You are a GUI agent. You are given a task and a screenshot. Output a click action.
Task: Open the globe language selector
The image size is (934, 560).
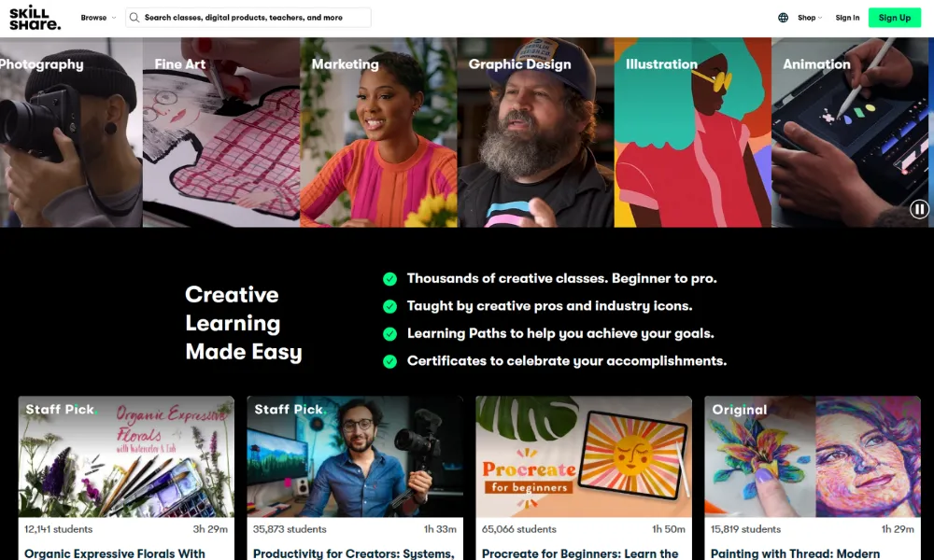784,18
